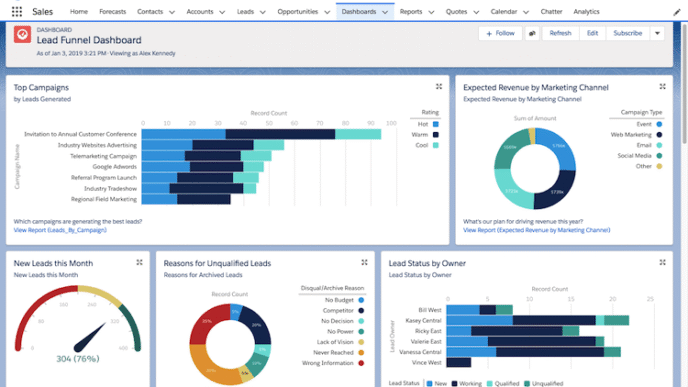Screen dimensions: 688x387
Task: Open the Contacts tab dropdown chevron
Action: tap(172, 12)
